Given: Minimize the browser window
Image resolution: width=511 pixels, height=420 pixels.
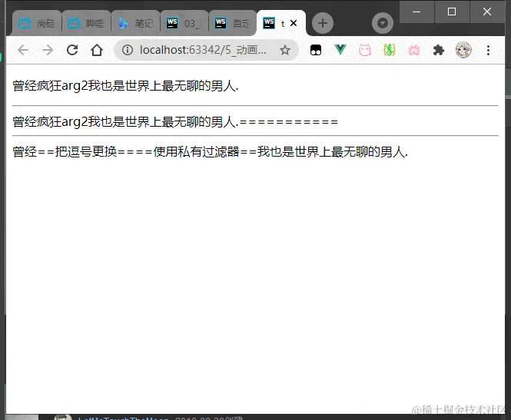Looking at the screenshot, I should tap(416, 12).
